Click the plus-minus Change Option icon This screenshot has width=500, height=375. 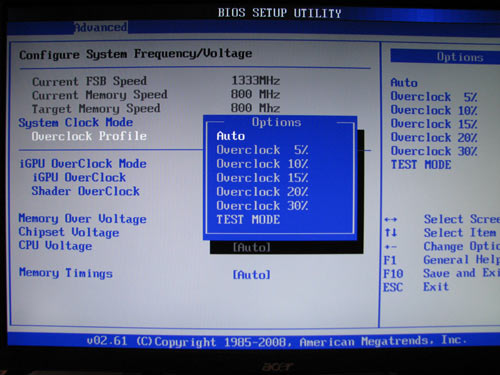(x=390, y=247)
